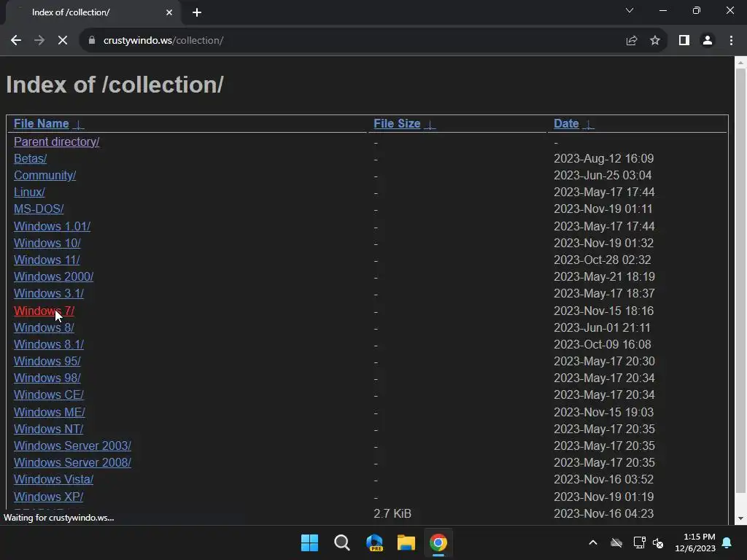Screen dimensions: 747x560
Task: Open the Windows 98 folder
Action: (47, 378)
